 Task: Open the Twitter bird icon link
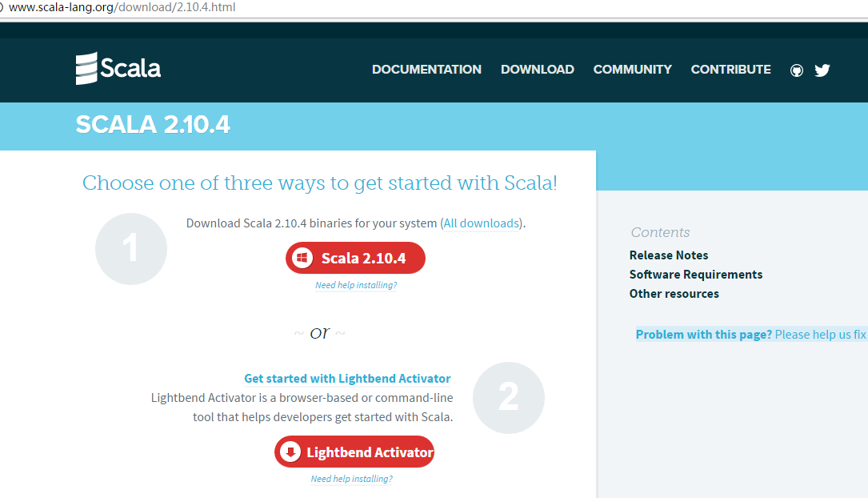[822, 70]
